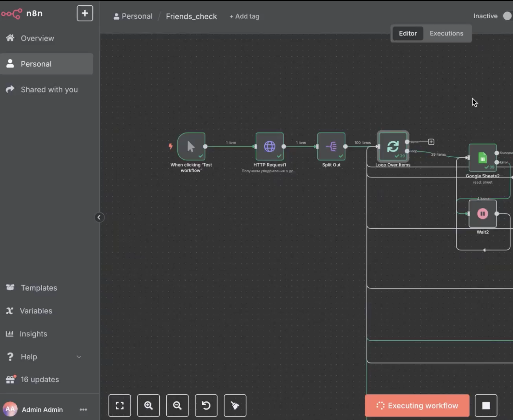Add node after Loop done output
The image size is (513, 420).
(431, 142)
